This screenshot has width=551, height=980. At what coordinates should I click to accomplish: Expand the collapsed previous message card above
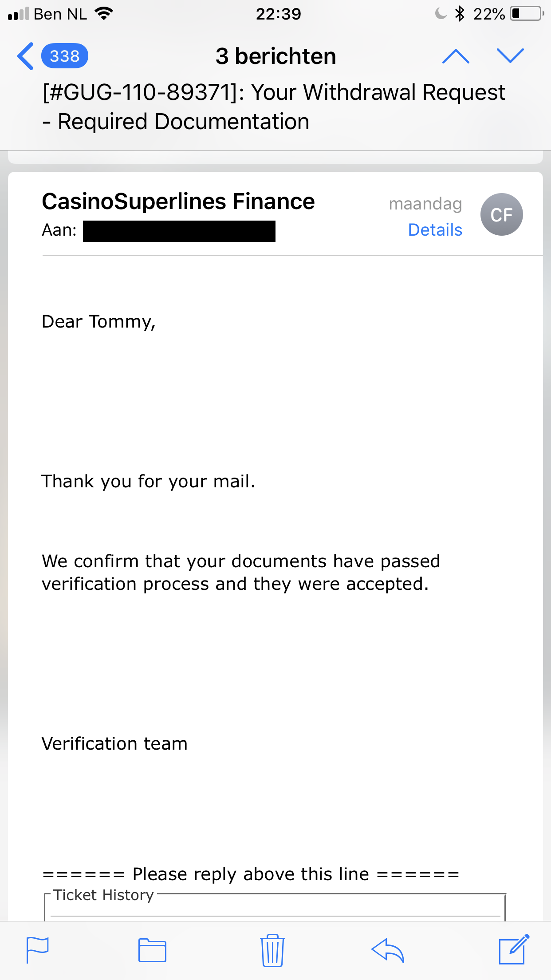(x=275, y=157)
